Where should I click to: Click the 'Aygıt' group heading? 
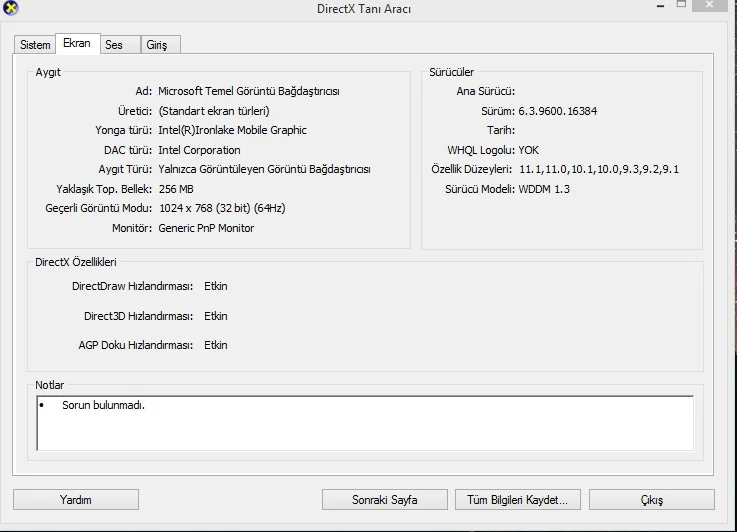pyautogui.click(x=48, y=72)
